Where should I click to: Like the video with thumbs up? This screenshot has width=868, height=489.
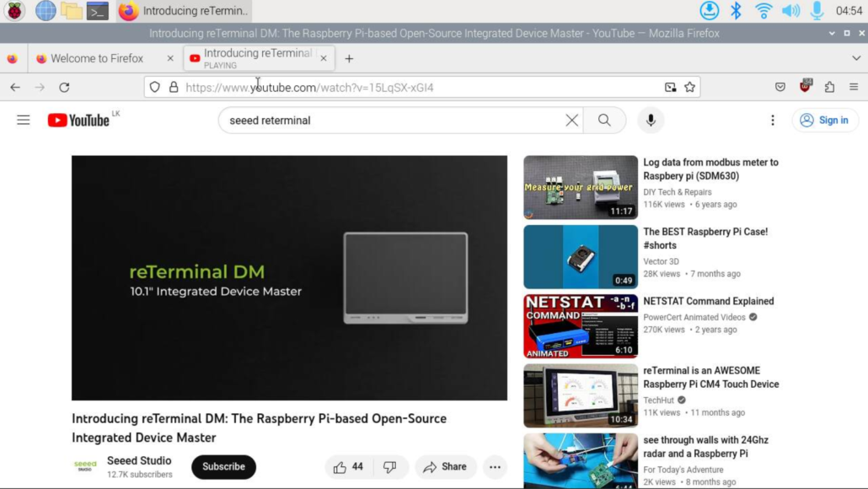coord(349,467)
